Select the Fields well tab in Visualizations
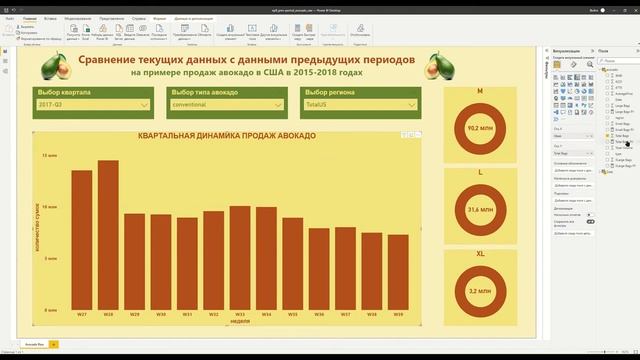This screenshot has width=640, height=360. 557,65
